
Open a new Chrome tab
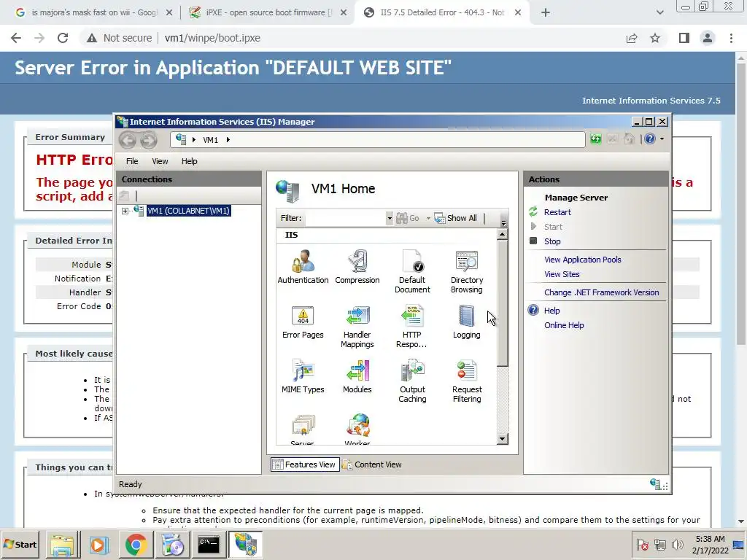tap(546, 12)
